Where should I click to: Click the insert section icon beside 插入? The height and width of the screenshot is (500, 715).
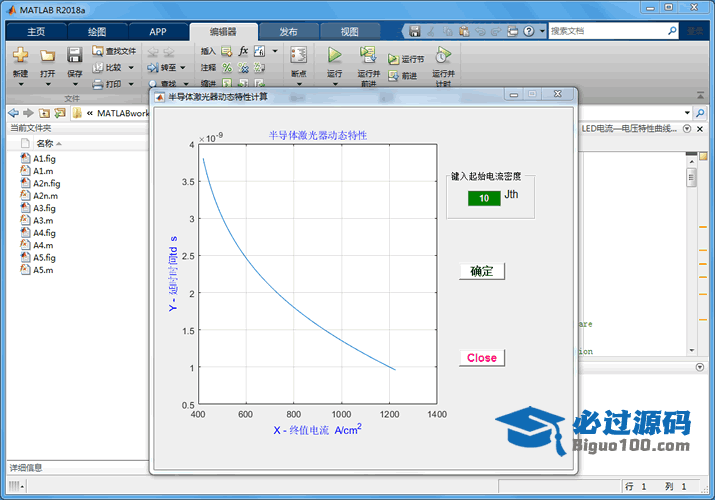pyautogui.click(x=227, y=51)
